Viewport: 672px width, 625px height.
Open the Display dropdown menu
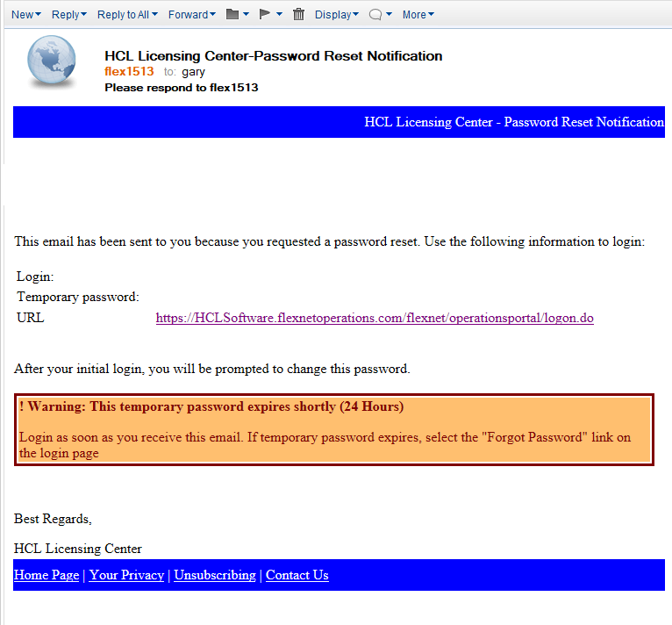[x=336, y=15]
